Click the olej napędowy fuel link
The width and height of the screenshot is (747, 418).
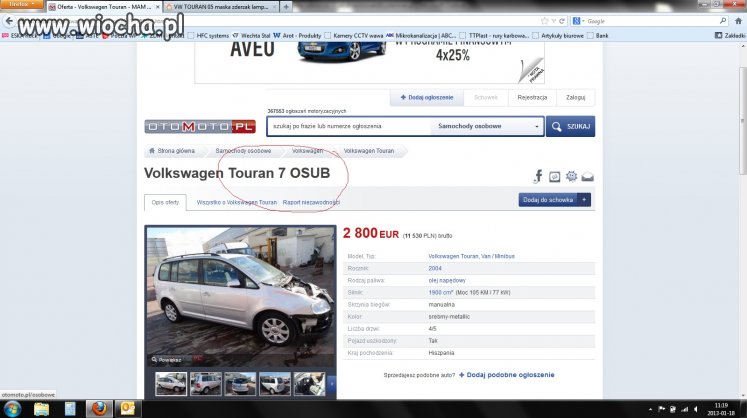tap(447, 280)
